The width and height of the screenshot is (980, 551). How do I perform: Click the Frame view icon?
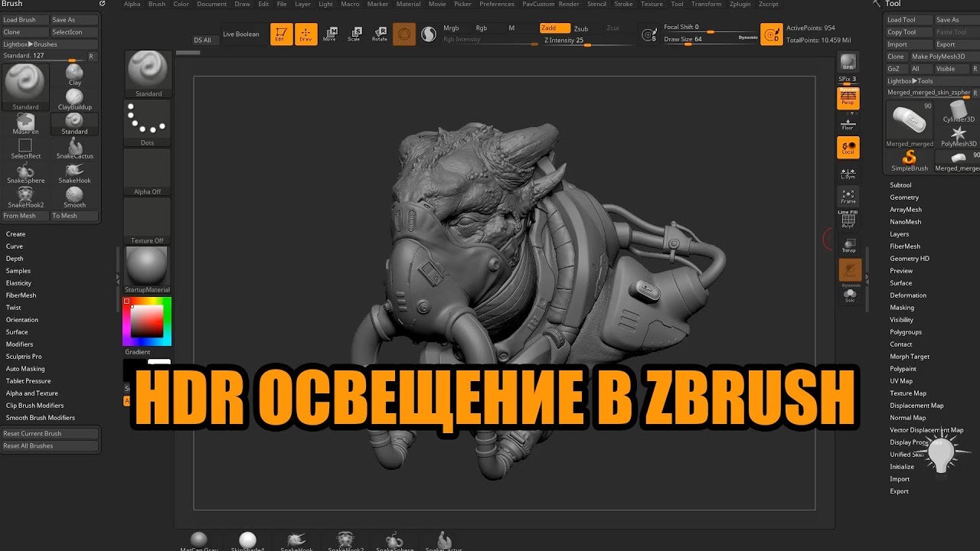click(x=848, y=196)
